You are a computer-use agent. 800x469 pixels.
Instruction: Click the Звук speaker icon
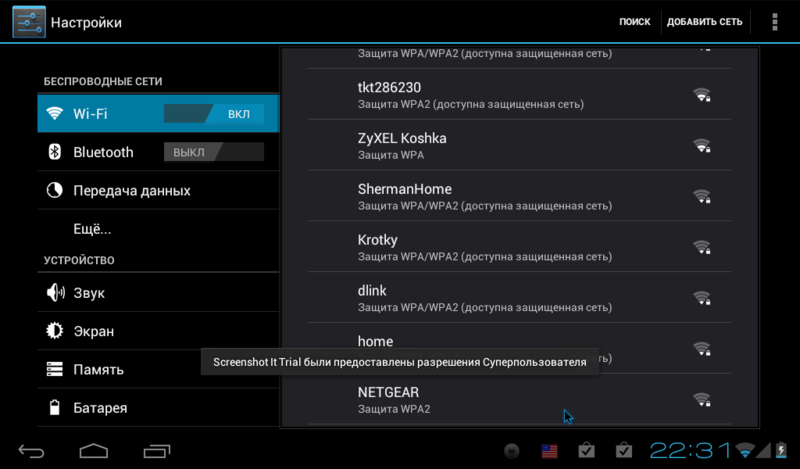pyautogui.click(x=55, y=292)
